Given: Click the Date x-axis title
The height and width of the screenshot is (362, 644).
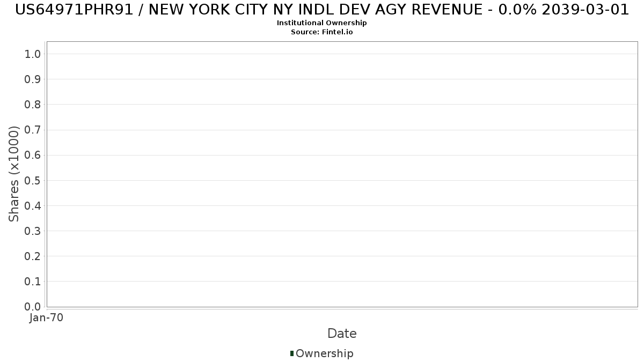Looking at the screenshot, I should click(x=342, y=334).
